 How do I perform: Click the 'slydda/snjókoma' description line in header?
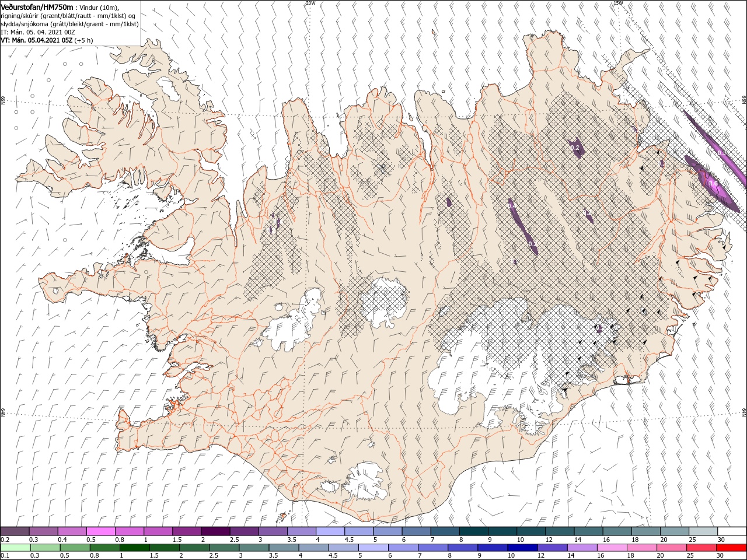[69, 24]
